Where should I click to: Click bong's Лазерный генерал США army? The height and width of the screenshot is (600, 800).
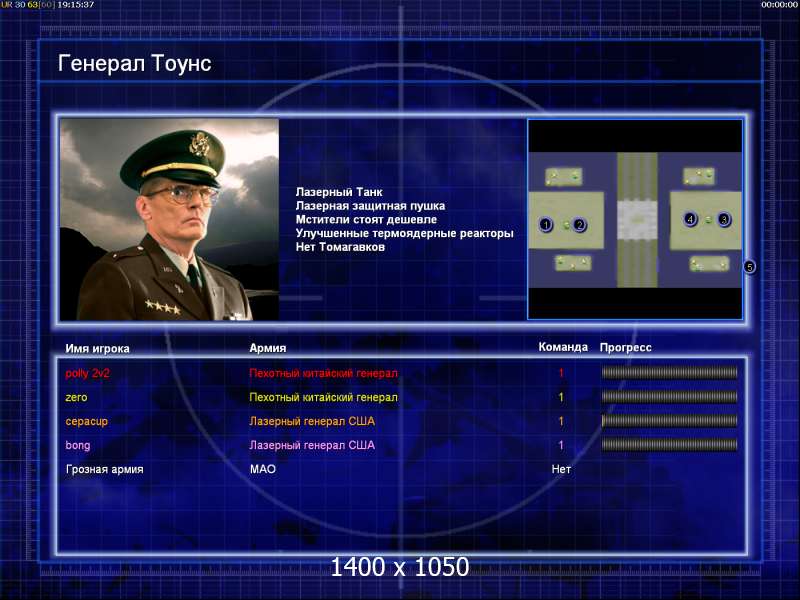pos(312,445)
